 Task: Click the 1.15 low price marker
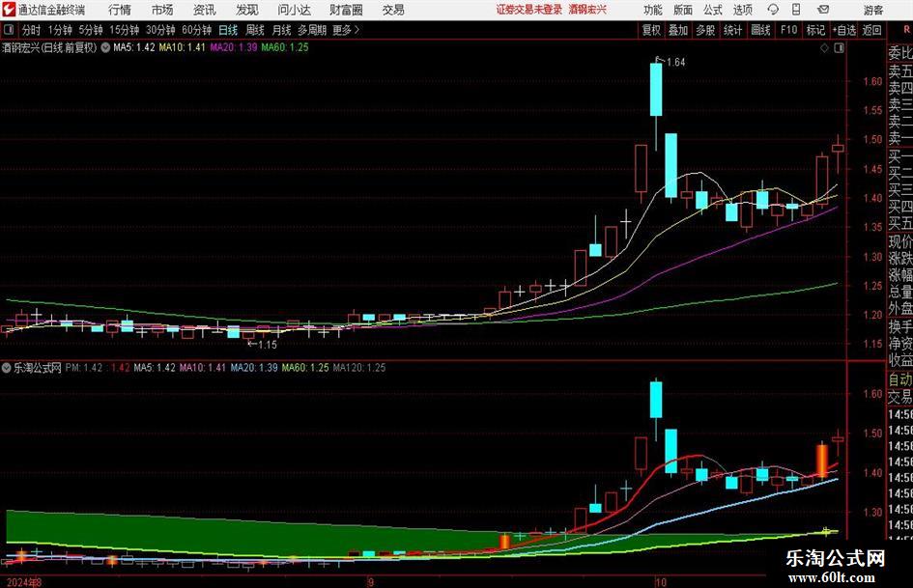[x=267, y=345]
